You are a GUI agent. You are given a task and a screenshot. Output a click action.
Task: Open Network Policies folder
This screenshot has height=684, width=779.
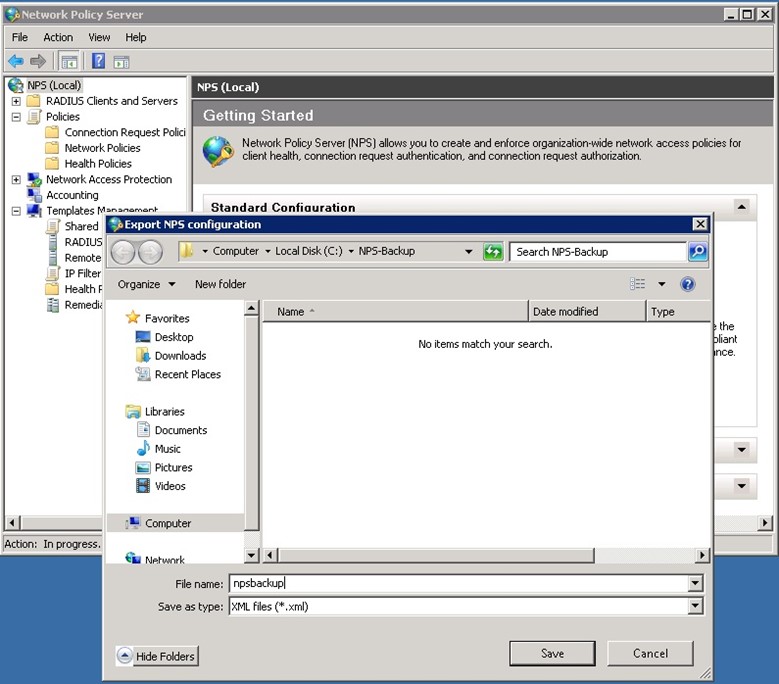pos(102,148)
